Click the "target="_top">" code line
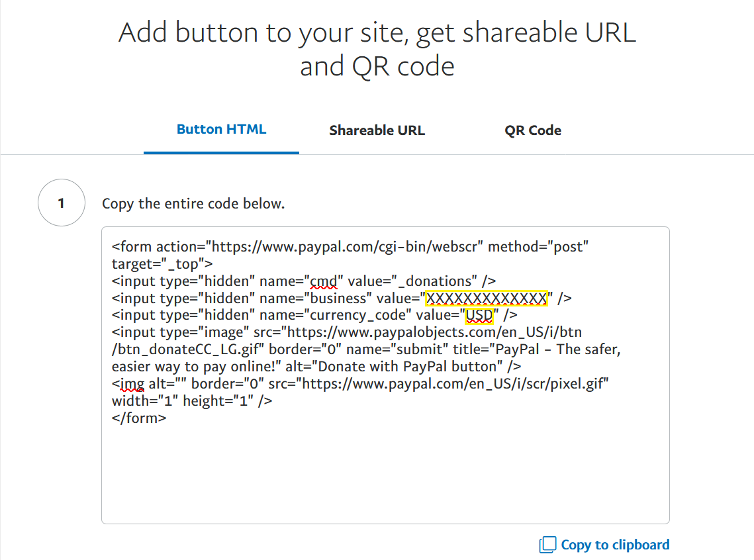 [x=162, y=264]
